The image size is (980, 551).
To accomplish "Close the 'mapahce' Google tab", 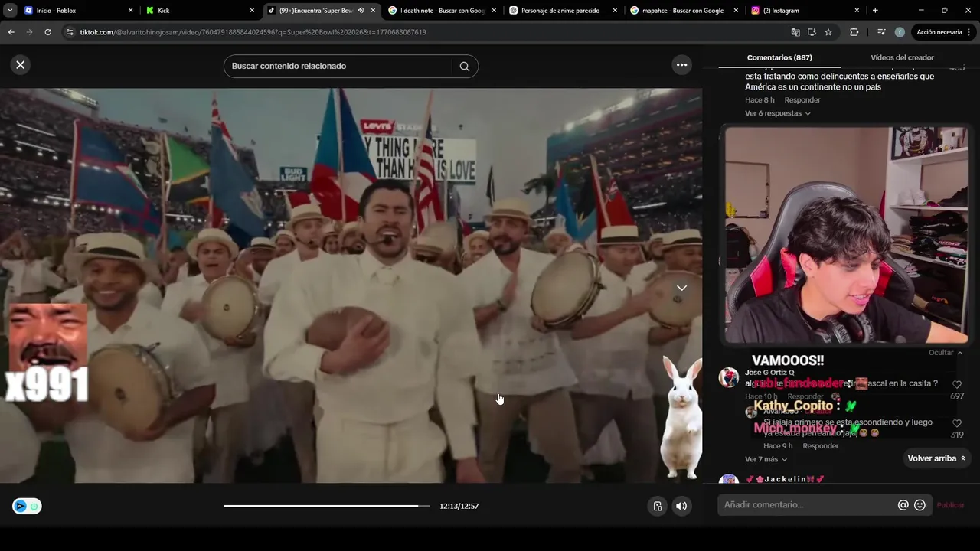I will click(x=737, y=11).
